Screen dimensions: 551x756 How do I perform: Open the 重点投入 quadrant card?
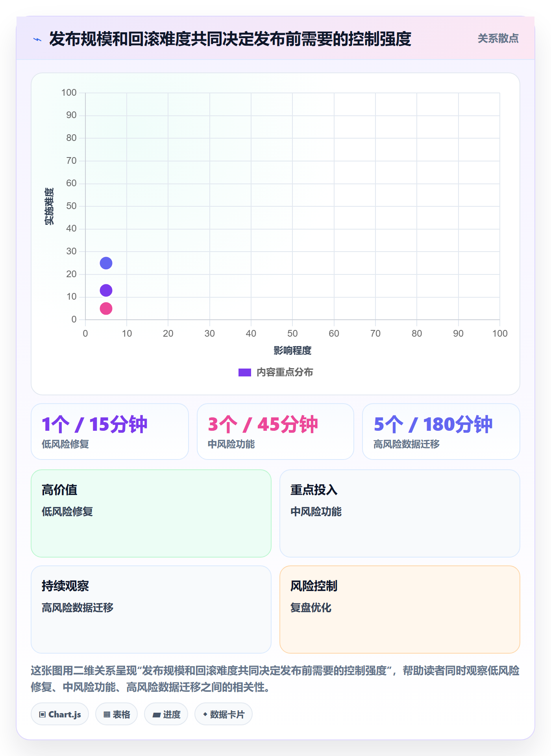coord(400,513)
